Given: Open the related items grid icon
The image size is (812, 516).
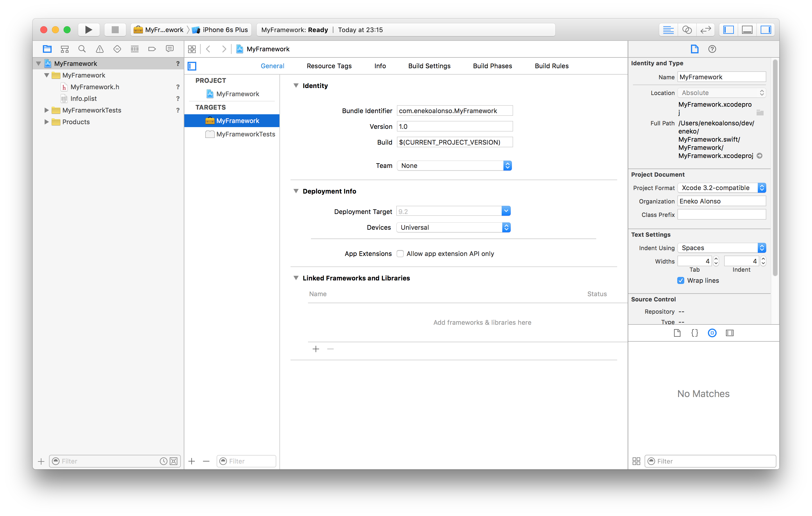Looking at the screenshot, I should point(192,49).
